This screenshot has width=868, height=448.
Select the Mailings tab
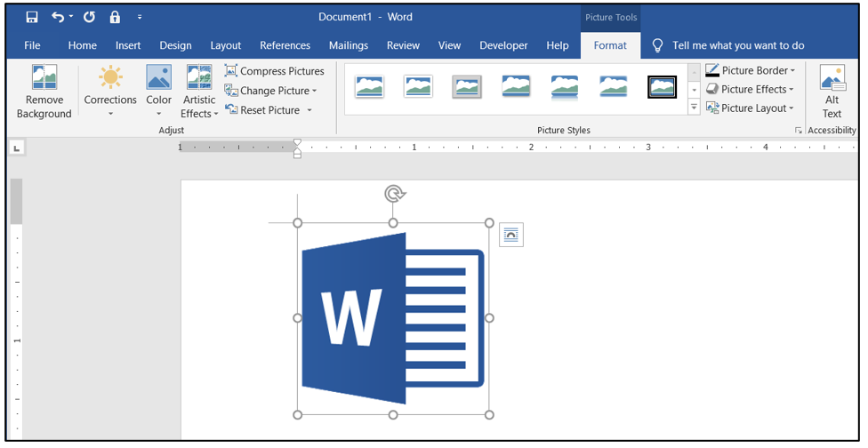click(x=349, y=45)
